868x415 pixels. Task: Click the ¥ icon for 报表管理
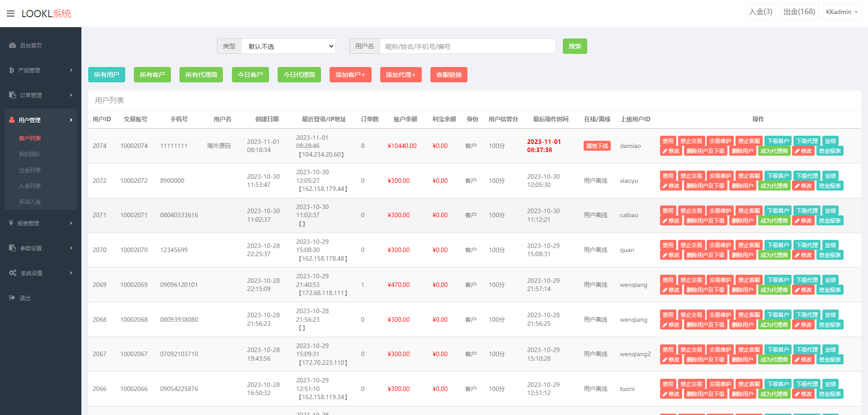(x=11, y=223)
